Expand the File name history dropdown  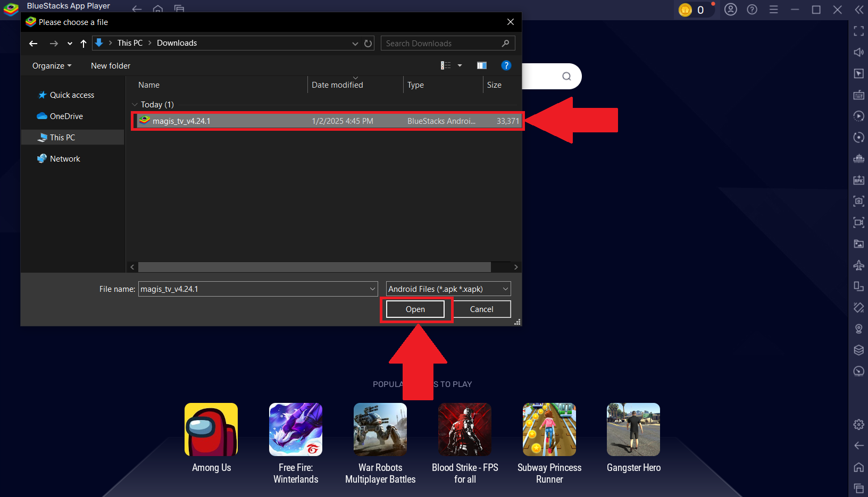pos(372,289)
